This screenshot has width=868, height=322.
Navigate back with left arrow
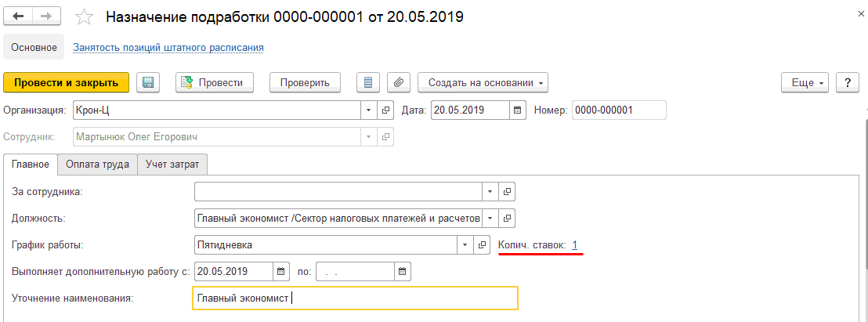coord(17,16)
